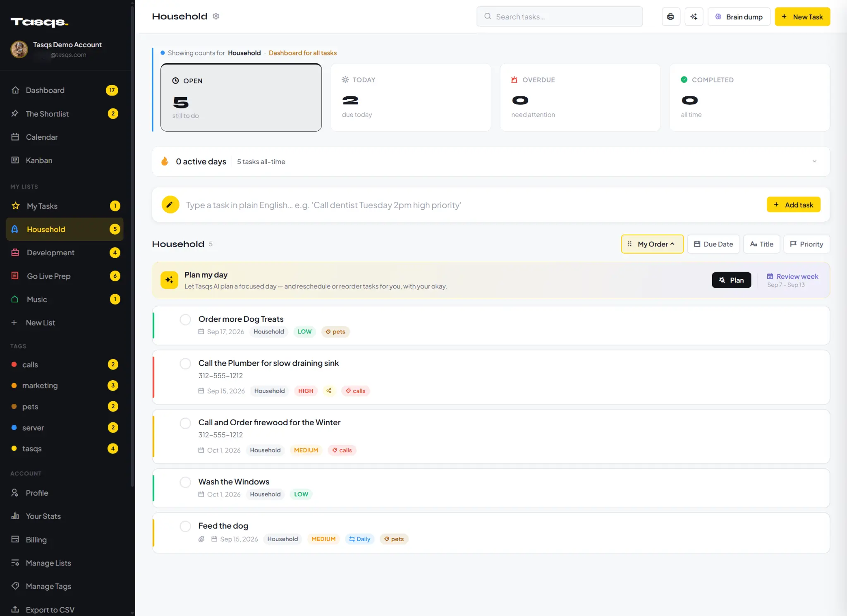Click the pencil icon in quick-add bar
Viewport: 847px width, 616px height.
tap(170, 205)
